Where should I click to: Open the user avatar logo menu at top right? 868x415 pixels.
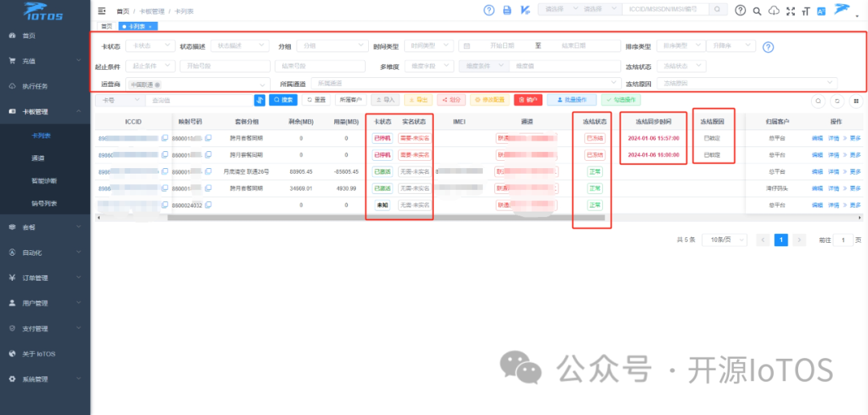[842, 10]
